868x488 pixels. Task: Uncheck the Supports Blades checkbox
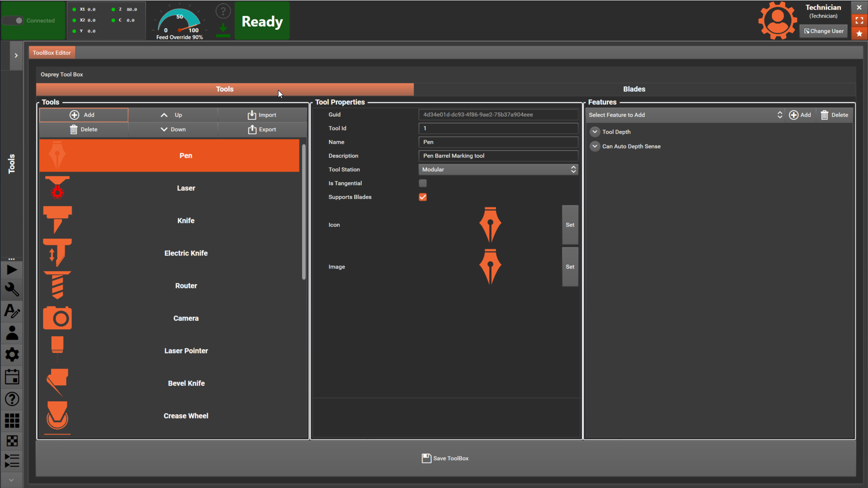point(423,197)
